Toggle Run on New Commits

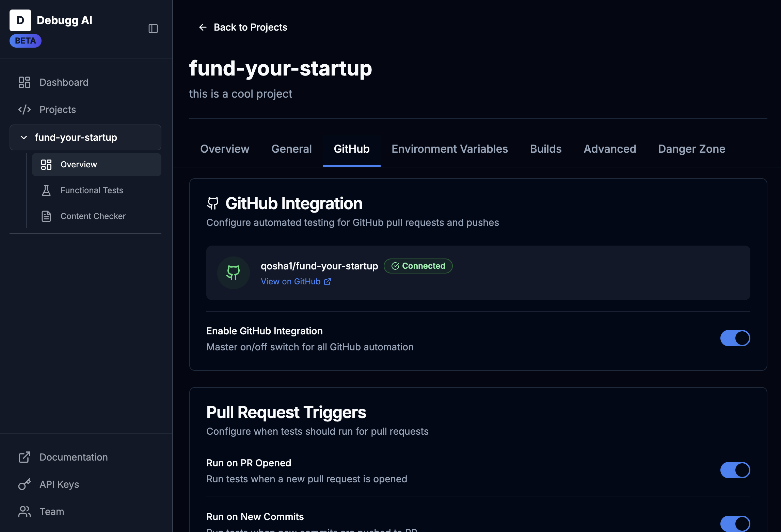(735, 523)
